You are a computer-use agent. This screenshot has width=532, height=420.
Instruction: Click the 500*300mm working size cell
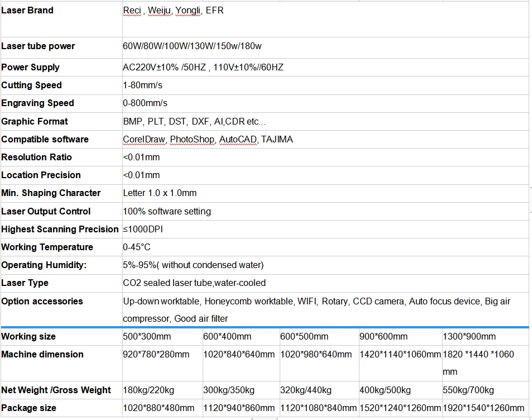(147, 337)
